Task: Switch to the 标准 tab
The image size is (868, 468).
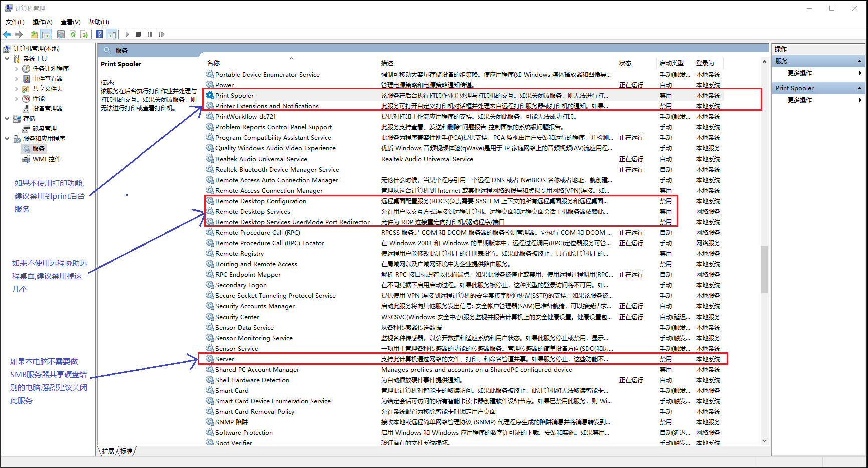Action: [126, 451]
